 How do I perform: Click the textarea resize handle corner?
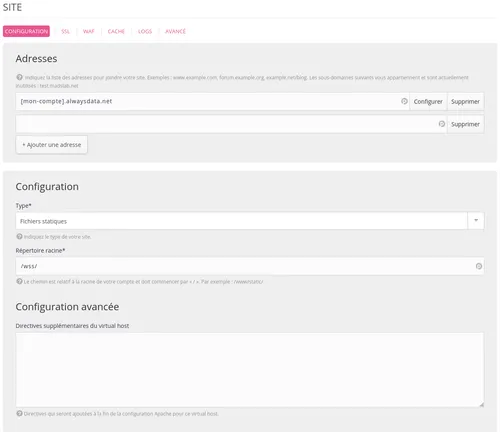coord(482,405)
